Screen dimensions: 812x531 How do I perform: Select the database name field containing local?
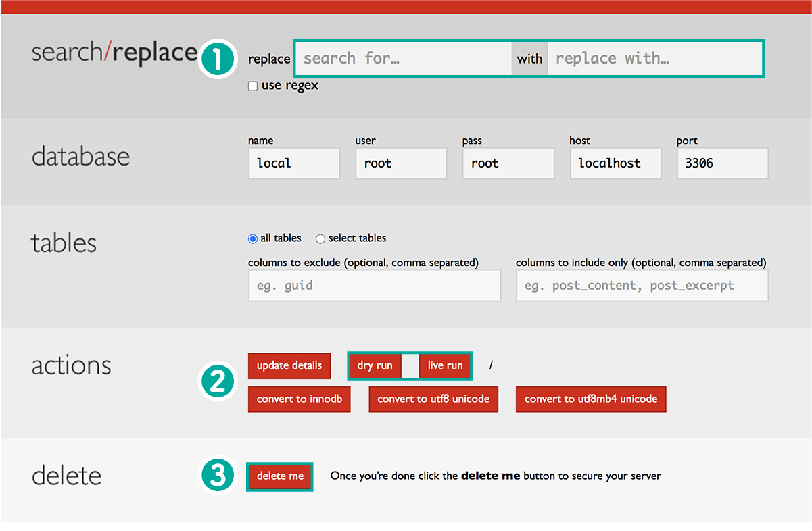pos(293,163)
